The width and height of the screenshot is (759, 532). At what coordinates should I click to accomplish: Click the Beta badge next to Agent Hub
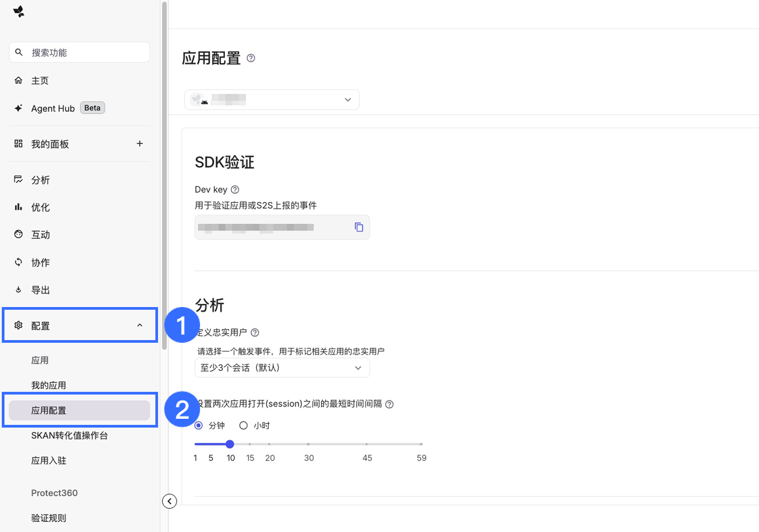(92, 108)
